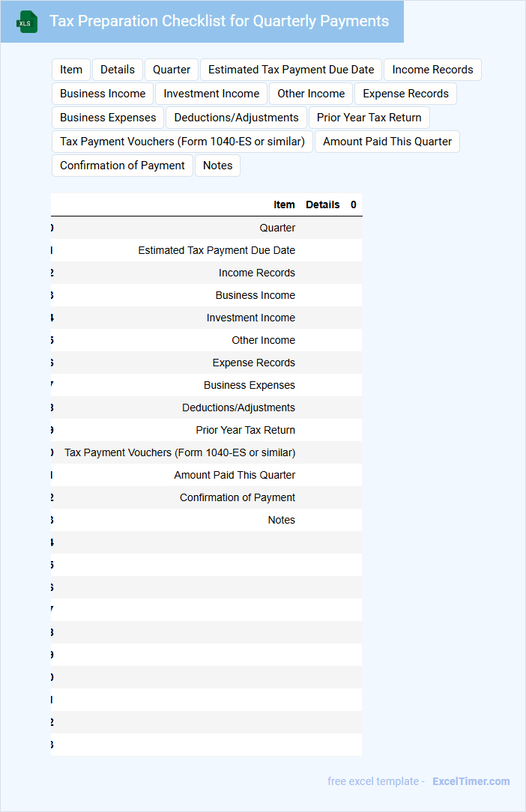Click the green XLS file icon
526x812 pixels.
click(x=27, y=22)
